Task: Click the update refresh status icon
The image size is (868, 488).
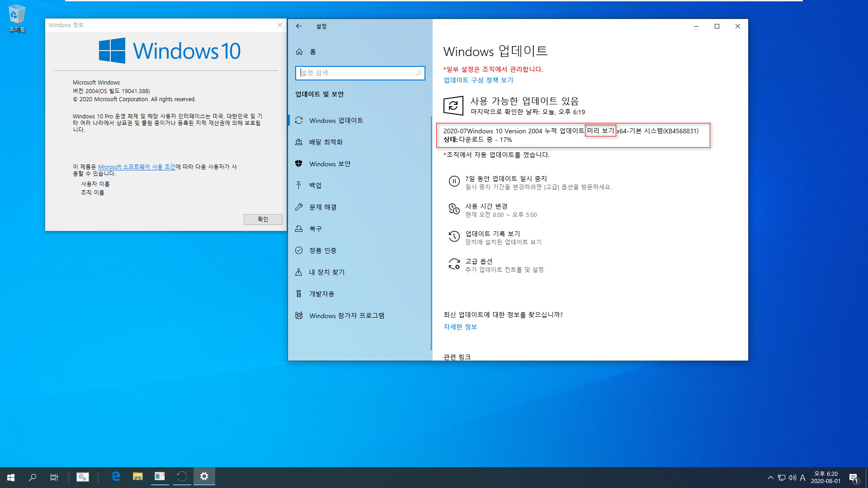Action: [453, 106]
